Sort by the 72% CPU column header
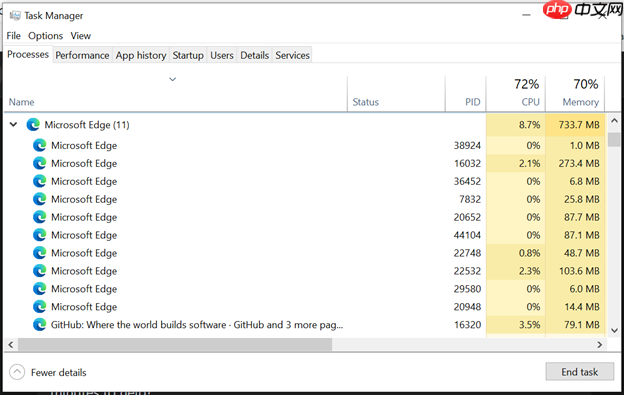 point(516,94)
